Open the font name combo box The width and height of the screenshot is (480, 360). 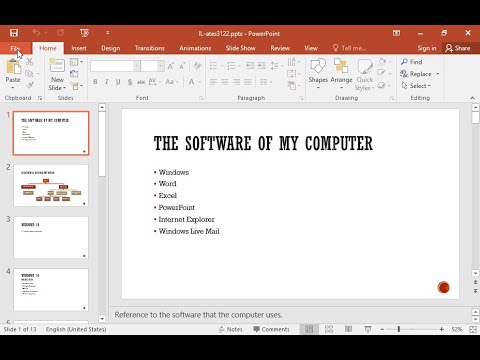(x=115, y=66)
